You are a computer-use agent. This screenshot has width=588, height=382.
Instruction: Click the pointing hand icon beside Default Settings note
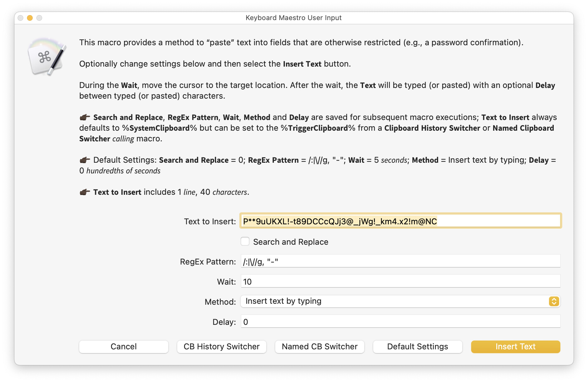point(85,160)
